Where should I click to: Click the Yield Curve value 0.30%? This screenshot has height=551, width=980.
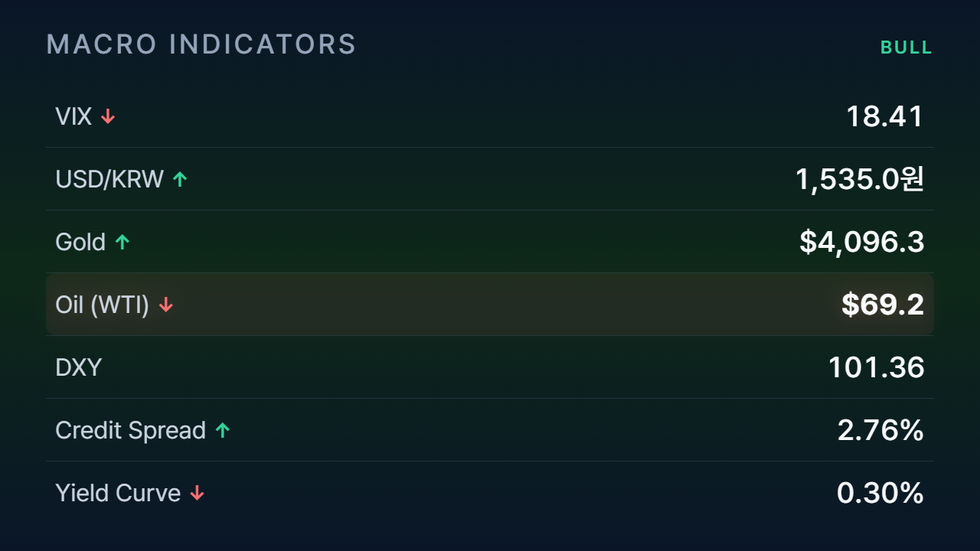point(880,493)
